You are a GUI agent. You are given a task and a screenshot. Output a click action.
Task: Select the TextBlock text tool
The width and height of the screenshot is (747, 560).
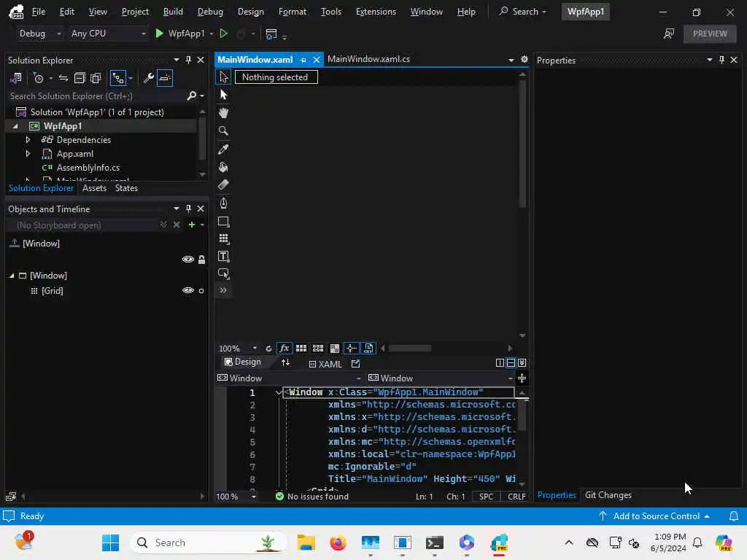pos(223,256)
